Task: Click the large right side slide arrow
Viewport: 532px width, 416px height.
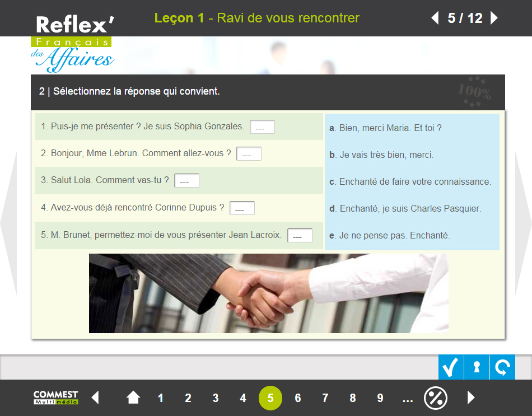Action: click(x=523, y=223)
